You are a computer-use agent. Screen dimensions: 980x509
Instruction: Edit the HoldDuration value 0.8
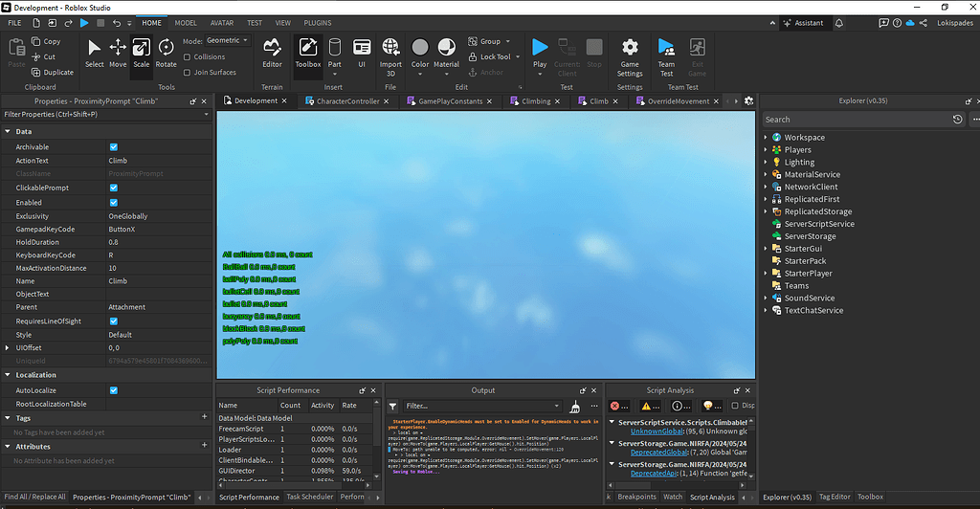[159, 242]
